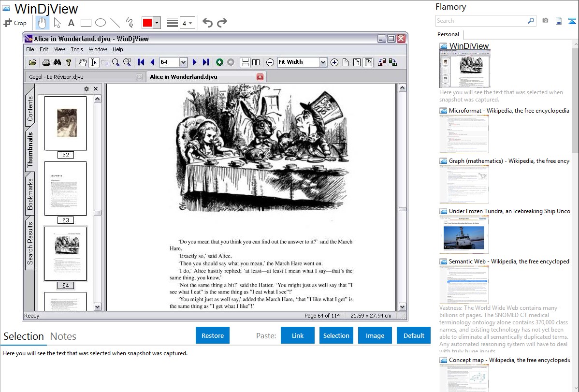This screenshot has height=392, width=579.
Task: Toggle the WinDjView hand drag mode
Action: tap(82, 62)
